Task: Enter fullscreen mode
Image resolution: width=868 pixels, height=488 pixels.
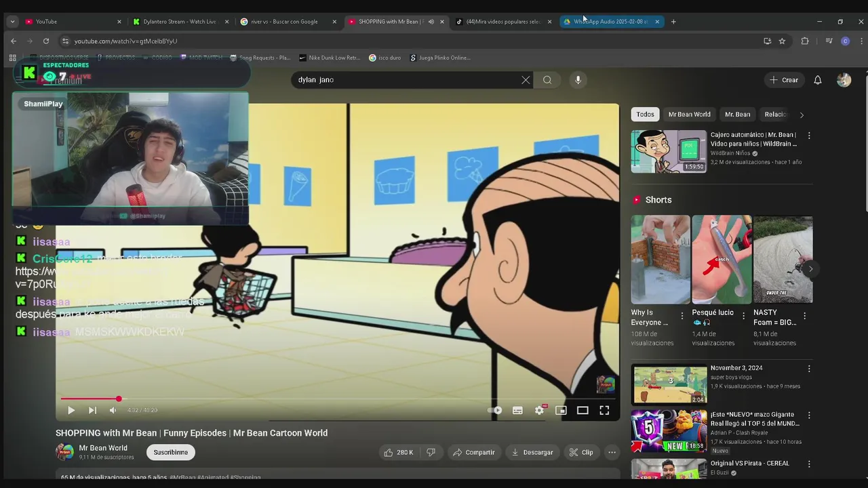Action: pyautogui.click(x=604, y=410)
